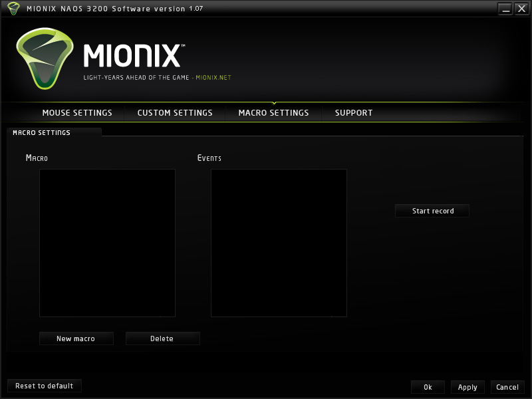Viewport: 532px width, 399px height.
Task: Click the Cancel button
Action: (507, 387)
